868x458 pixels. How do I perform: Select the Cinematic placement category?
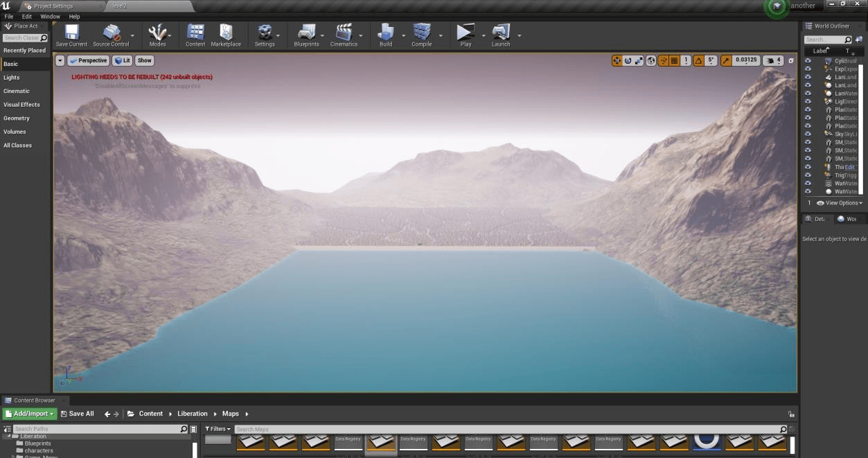(25, 91)
